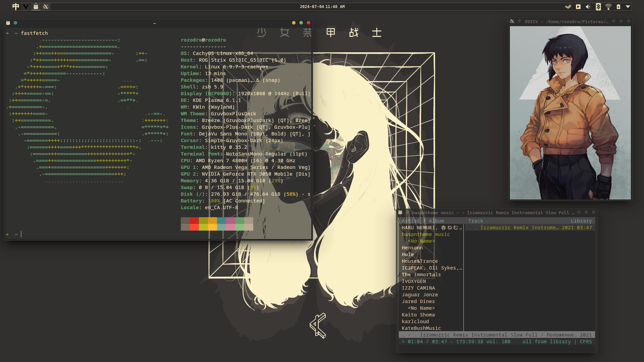Switch to the OSXIV viewer taskbar icon

[x=46, y=6]
